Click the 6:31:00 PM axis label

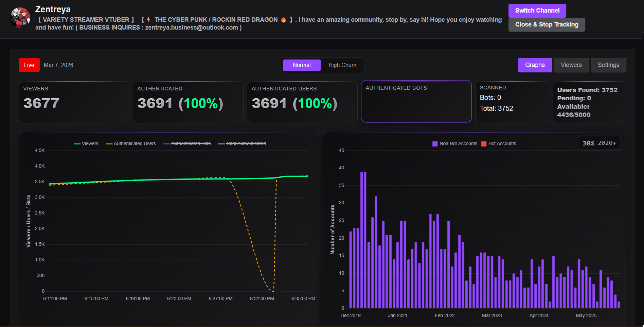click(262, 298)
